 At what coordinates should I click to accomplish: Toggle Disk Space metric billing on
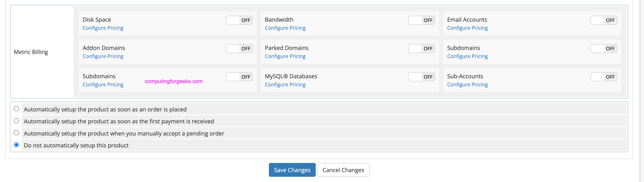pyautogui.click(x=239, y=20)
